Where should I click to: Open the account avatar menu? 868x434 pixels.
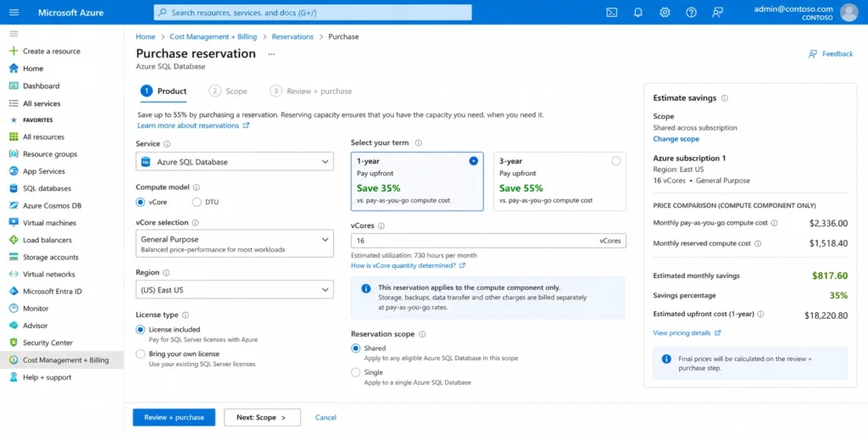(x=849, y=12)
